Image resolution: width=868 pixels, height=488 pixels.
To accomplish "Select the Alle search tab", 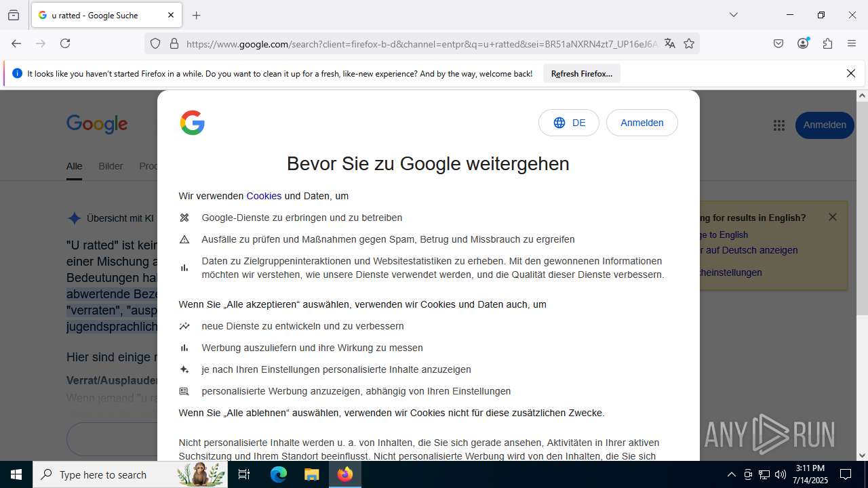I will coord(74,166).
